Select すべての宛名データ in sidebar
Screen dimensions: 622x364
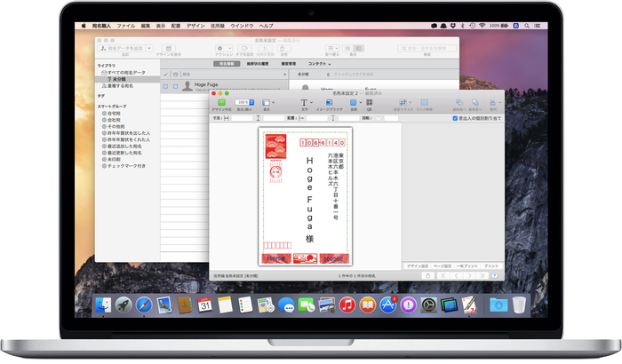127,73
